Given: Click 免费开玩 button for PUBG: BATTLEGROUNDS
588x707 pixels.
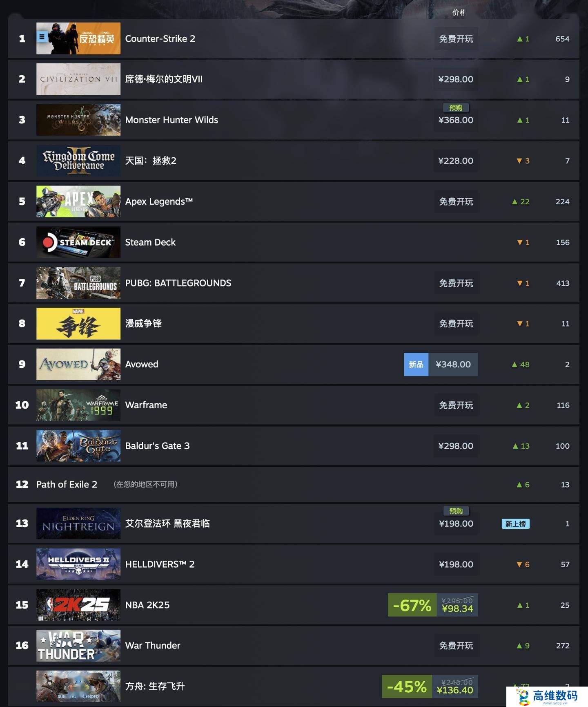Looking at the screenshot, I should [x=456, y=283].
